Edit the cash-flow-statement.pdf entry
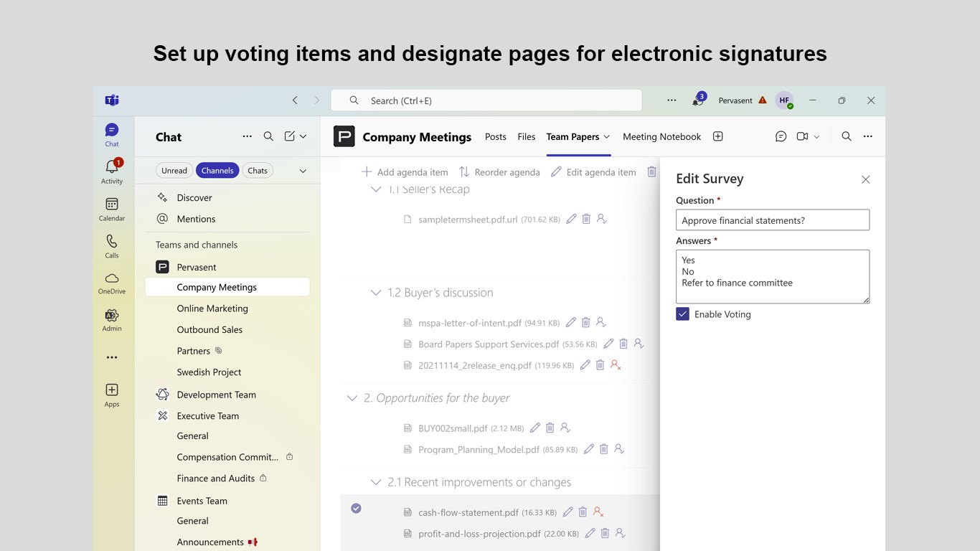The image size is (980, 551). 567,512
